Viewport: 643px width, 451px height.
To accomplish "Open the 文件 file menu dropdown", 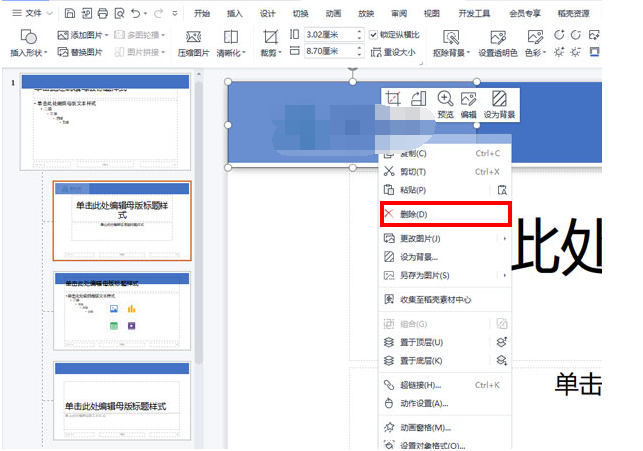I will pos(32,13).
